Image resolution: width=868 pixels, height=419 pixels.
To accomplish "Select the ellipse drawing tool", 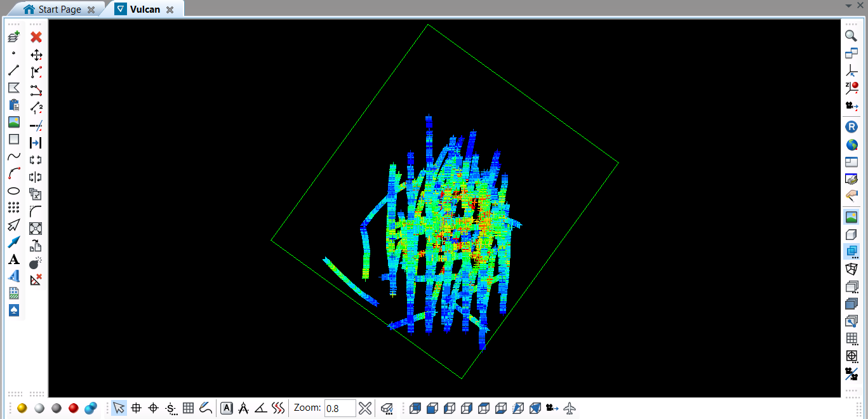I will pyautogui.click(x=14, y=190).
